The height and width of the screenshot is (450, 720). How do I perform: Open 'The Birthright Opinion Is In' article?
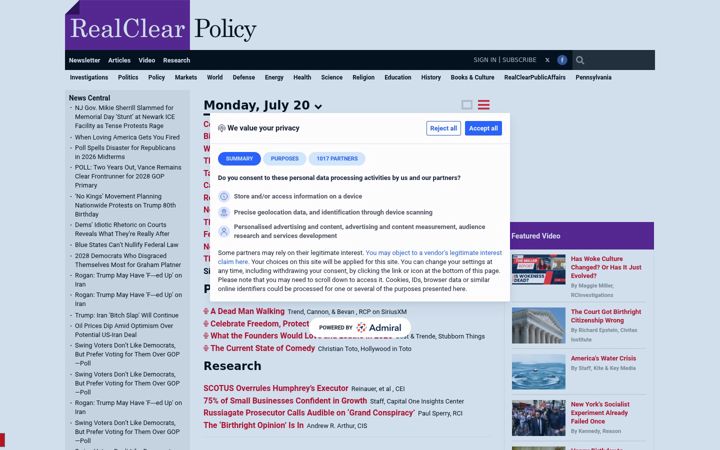[253, 425]
